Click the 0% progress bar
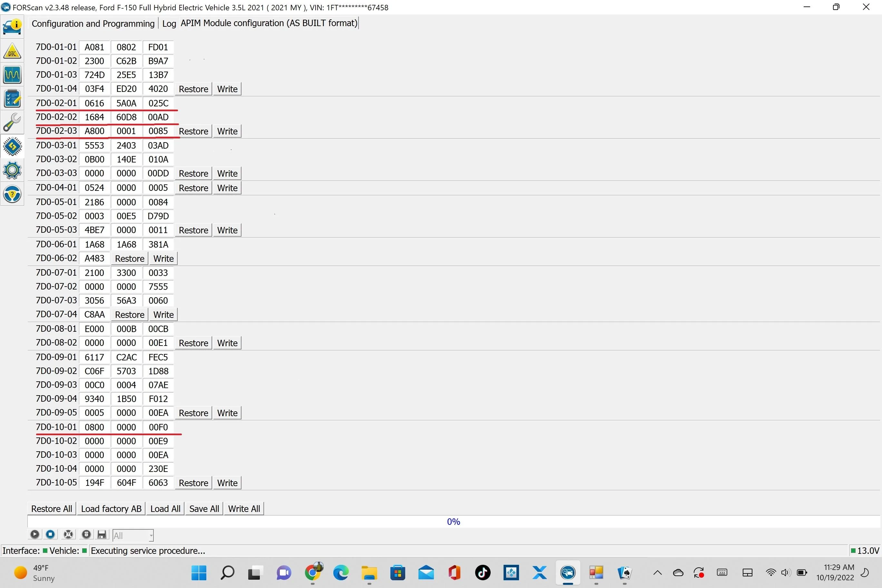The height and width of the screenshot is (588, 882). coord(453,522)
